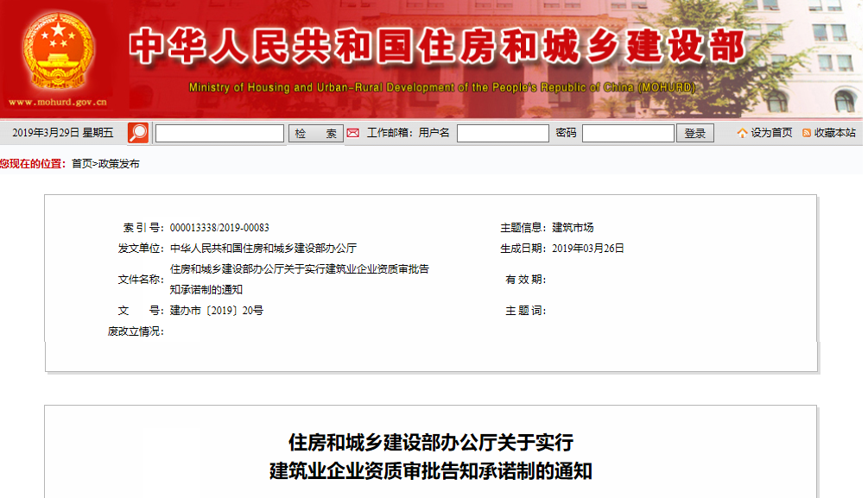The height and width of the screenshot is (498, 868).
Task: Click the orange house homepage icon
Action: (x=742, y=133)
